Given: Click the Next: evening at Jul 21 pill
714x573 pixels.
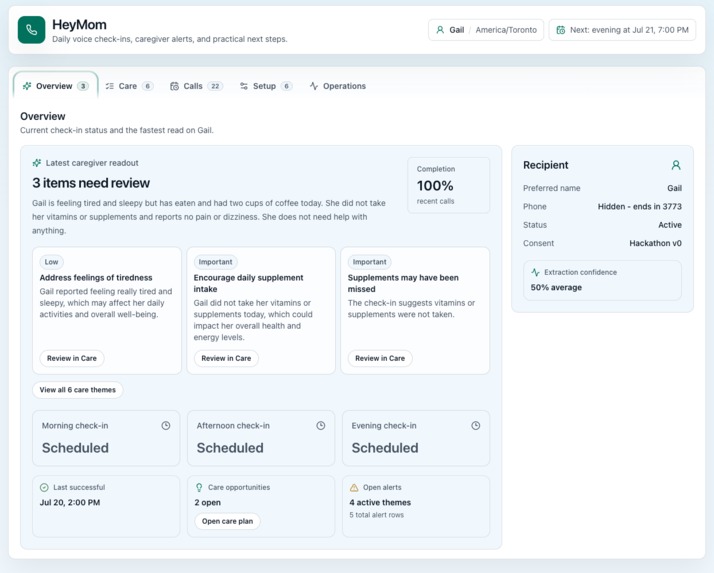Looking at the screenshot, I should [622, 30].
